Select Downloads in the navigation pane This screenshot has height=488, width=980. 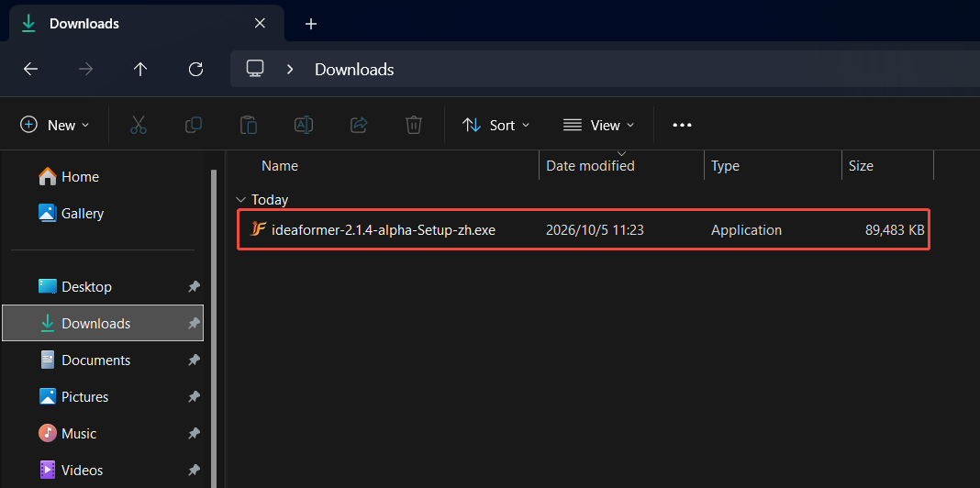pyautogui.click(x=103, y=323)
